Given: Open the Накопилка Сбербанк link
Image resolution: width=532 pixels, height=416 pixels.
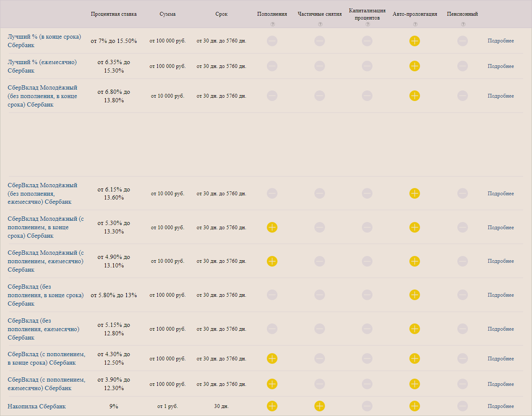Looking at the screenshot, I should (x=36, y=406).
